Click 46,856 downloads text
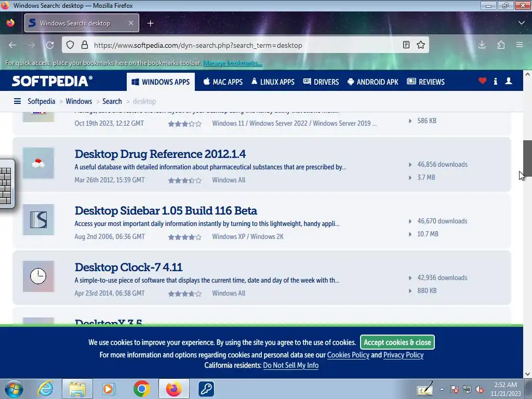The height and width of the screenshot is (399, 532). click(x=443, y=164)
